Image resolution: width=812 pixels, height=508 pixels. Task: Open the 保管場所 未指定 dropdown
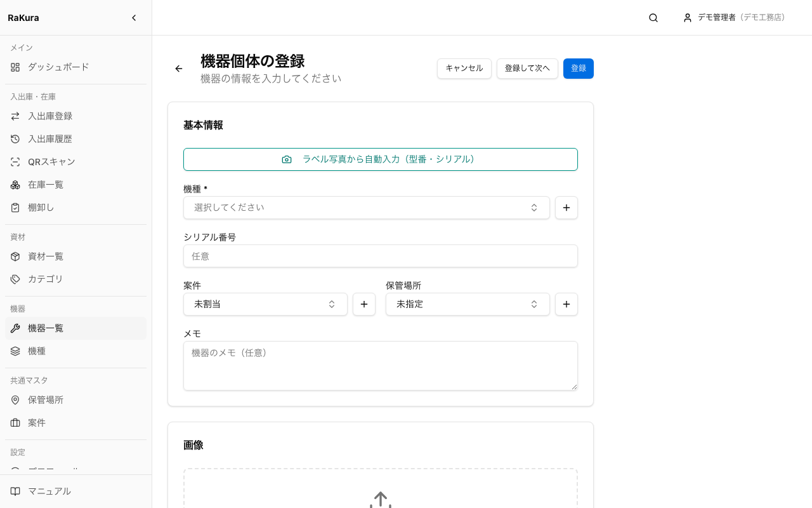[468, 304]
